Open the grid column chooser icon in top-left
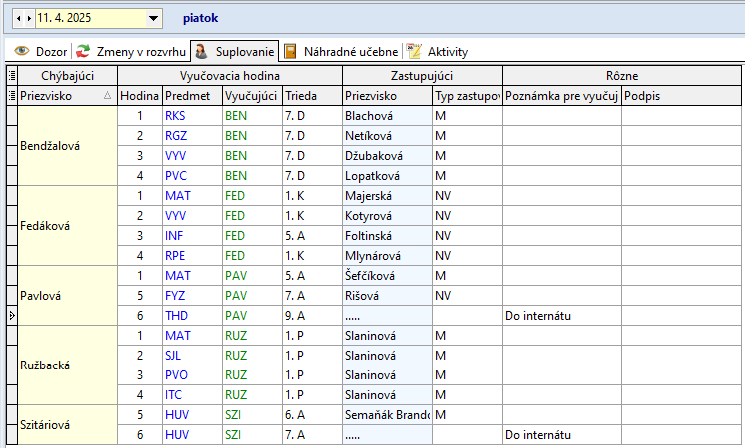 coord(11,75)
